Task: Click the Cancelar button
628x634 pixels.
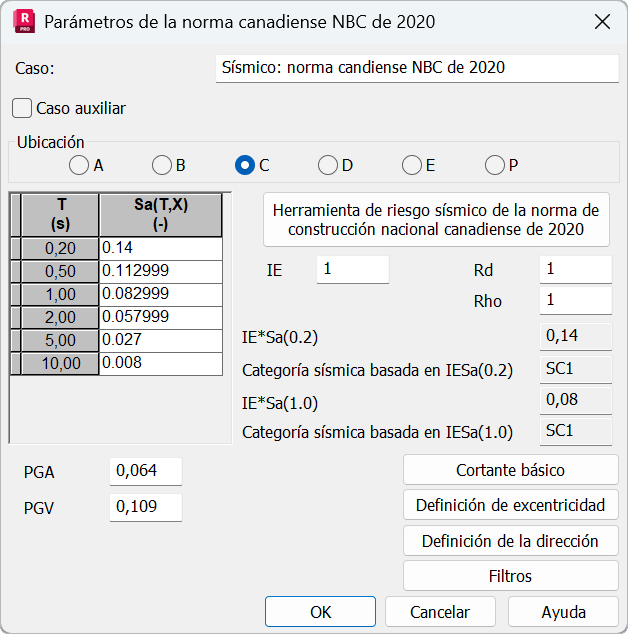Action: (x=440, y=612)
